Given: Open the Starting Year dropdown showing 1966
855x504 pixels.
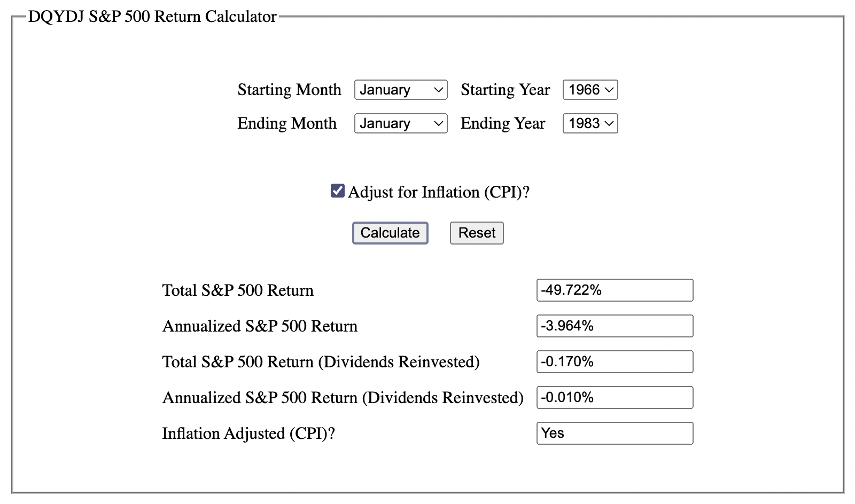Looking at the screenshot, I should 590,90.
